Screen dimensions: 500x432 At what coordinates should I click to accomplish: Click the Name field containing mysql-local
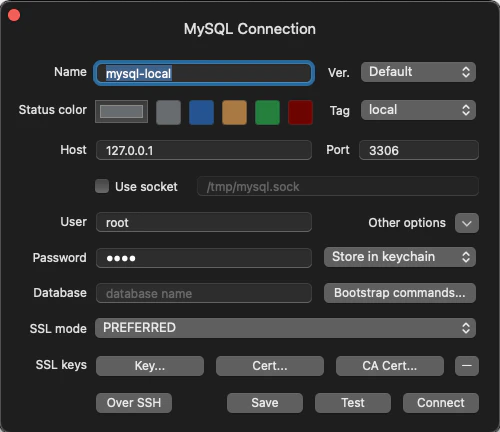[204, 73]
